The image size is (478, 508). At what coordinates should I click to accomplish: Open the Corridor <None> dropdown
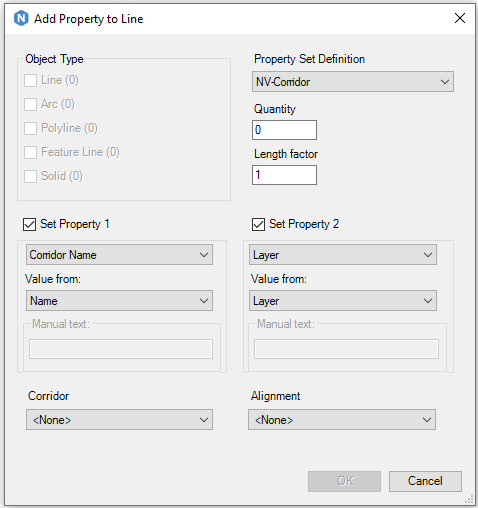119,420
